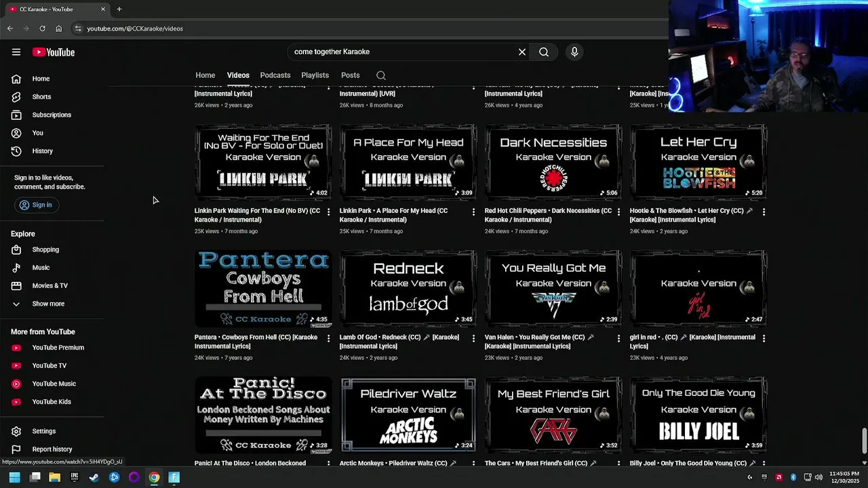Open options menu for Pantera Cowboys From Hell

(x=328, y=338)
